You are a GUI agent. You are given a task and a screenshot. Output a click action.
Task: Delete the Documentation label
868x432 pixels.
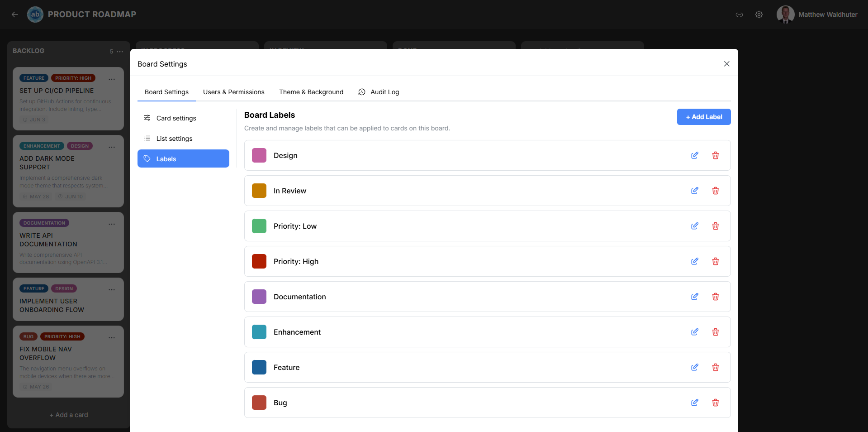[x=716, y=297]
